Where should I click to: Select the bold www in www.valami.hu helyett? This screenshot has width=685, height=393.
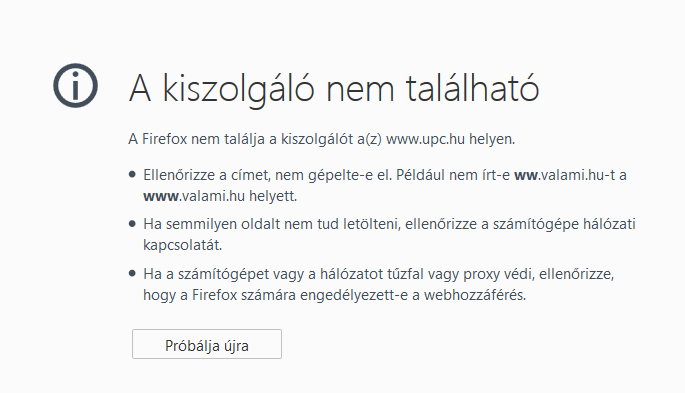[161, 196]
